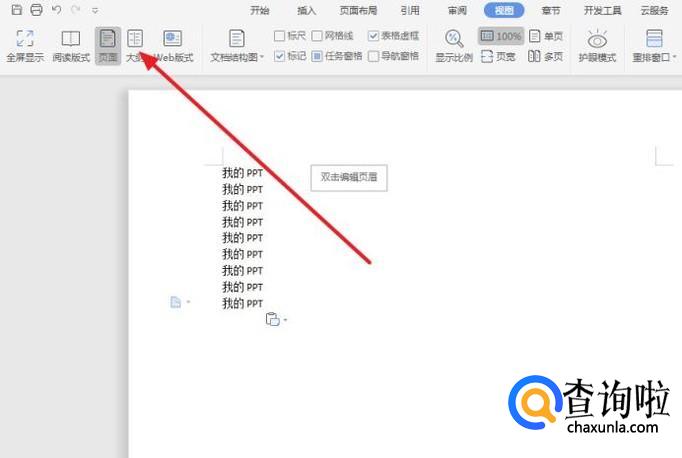Screen dimensions: 682x458
Task: Switch to Web版式 layout view
Action: coord(173,46)
